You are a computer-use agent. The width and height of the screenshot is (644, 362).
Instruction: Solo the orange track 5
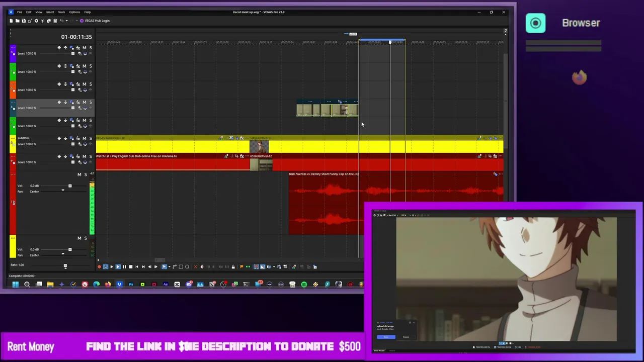(91, 84)
